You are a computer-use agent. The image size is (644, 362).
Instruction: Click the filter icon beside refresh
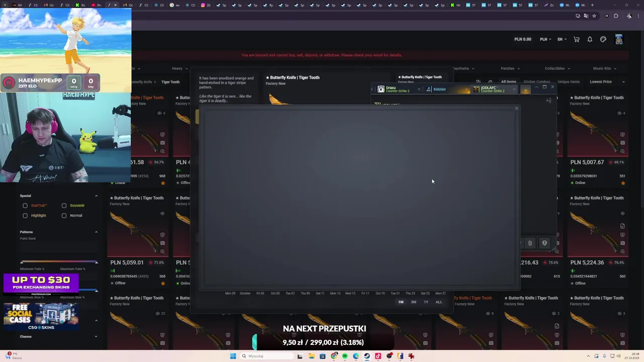tap(478, 81)
